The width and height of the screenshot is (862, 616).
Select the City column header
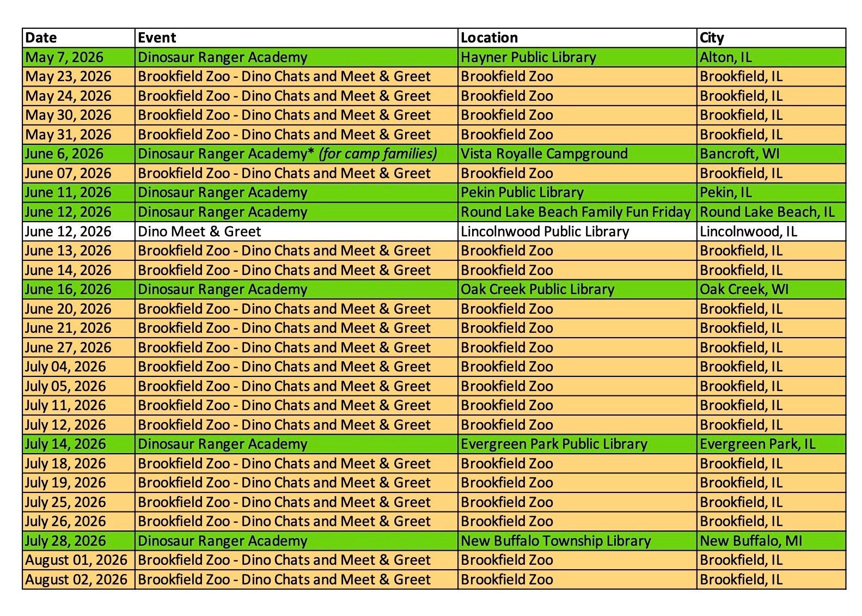(x=772, y=38)
